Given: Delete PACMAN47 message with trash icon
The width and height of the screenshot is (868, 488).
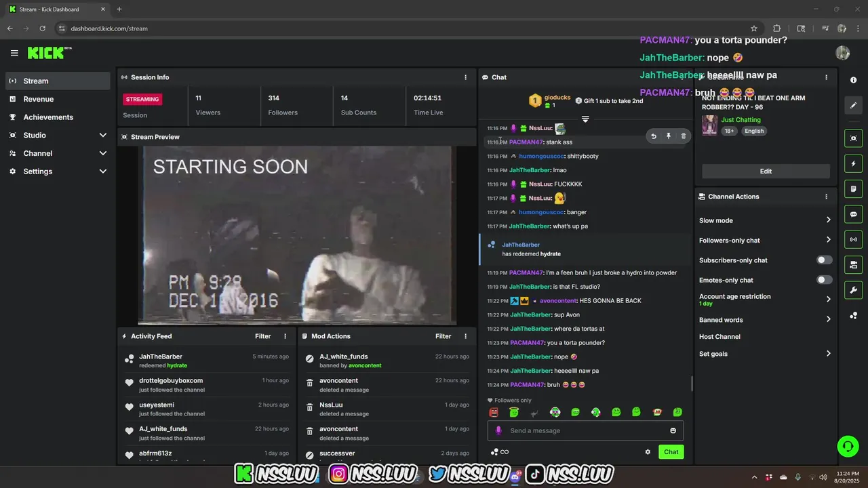Looking at the screenshot, I should click(x=683, y=136).
